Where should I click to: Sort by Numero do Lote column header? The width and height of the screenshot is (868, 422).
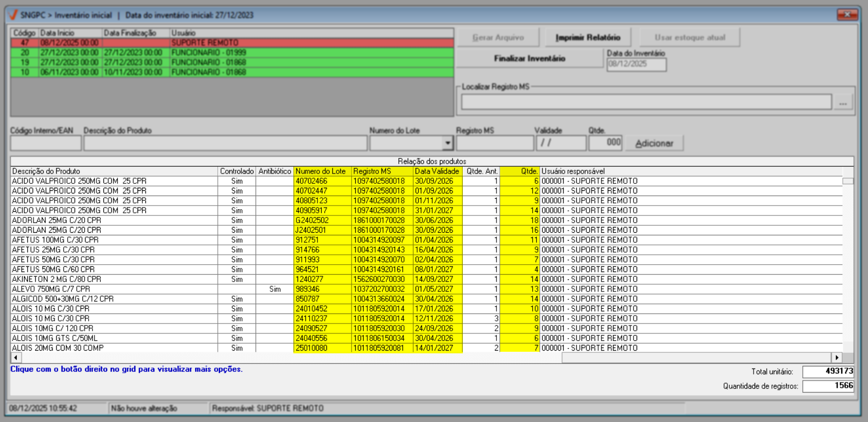coord(321,171)
